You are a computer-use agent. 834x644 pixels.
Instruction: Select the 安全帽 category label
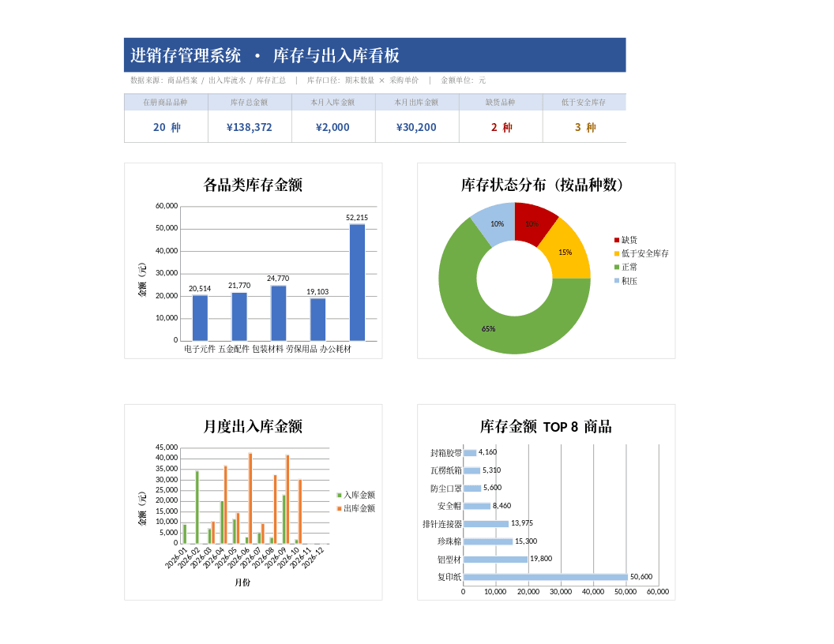click(449, 506)
